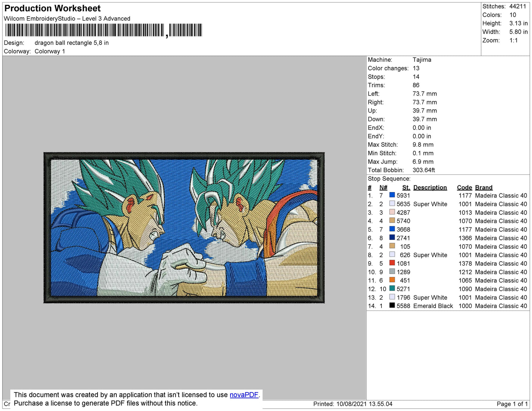The image size is (532, 411).
Task: Select the pink swatch for code 1013
Action: click(392, 212)
